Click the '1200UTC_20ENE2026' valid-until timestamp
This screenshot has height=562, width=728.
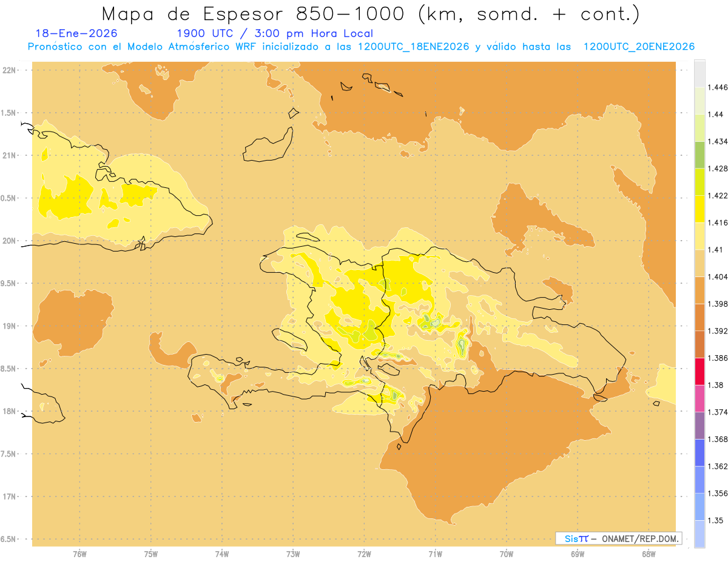639,47
